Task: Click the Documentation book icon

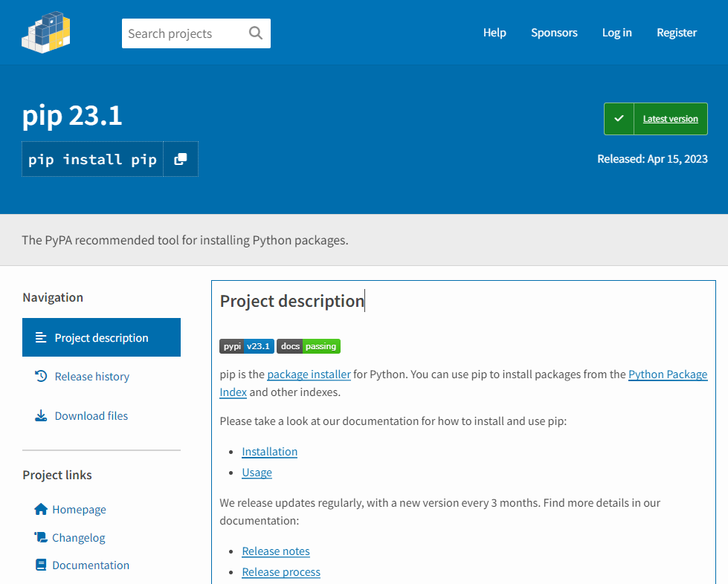Action: click(x=41, y=565)
